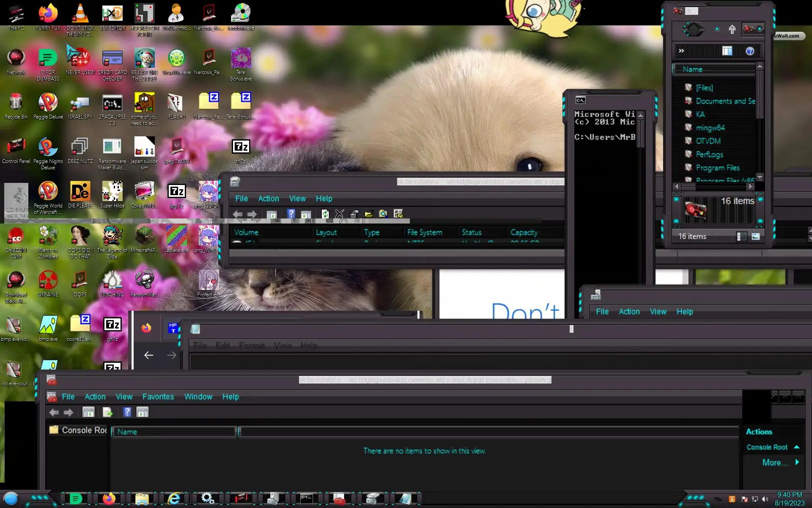
Task: Click the blue Help icon in MMC toolbar
Action: click(x=127, y=412)
